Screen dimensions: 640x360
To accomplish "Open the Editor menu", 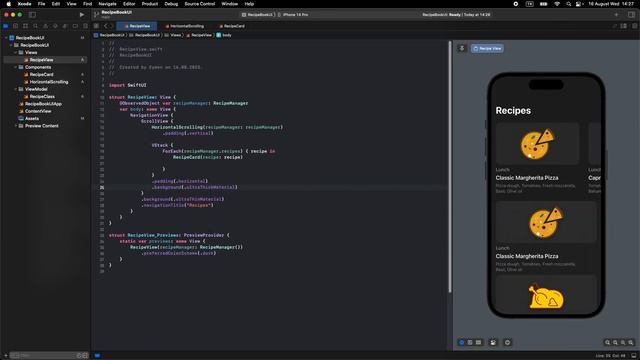I will 129,4.
